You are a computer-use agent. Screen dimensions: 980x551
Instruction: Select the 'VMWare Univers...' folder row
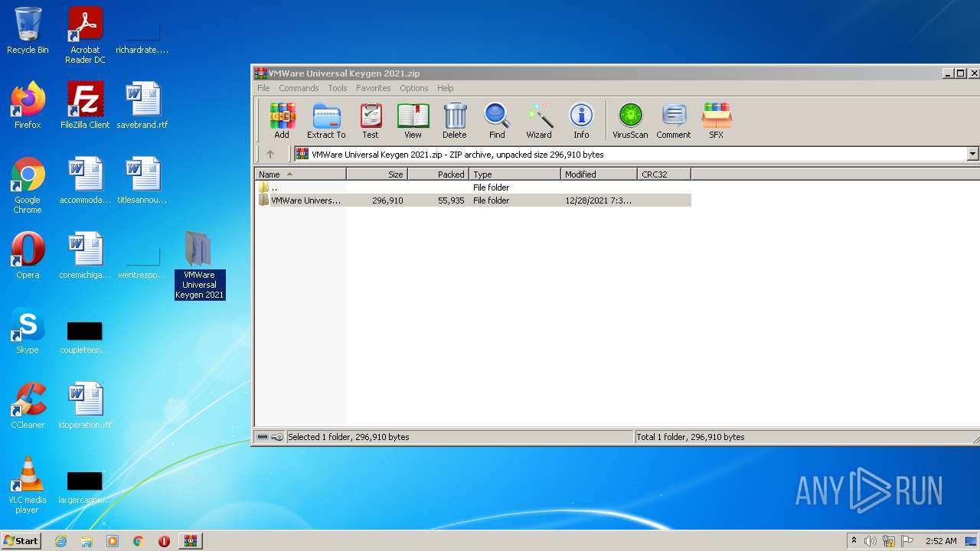[473, 201]
